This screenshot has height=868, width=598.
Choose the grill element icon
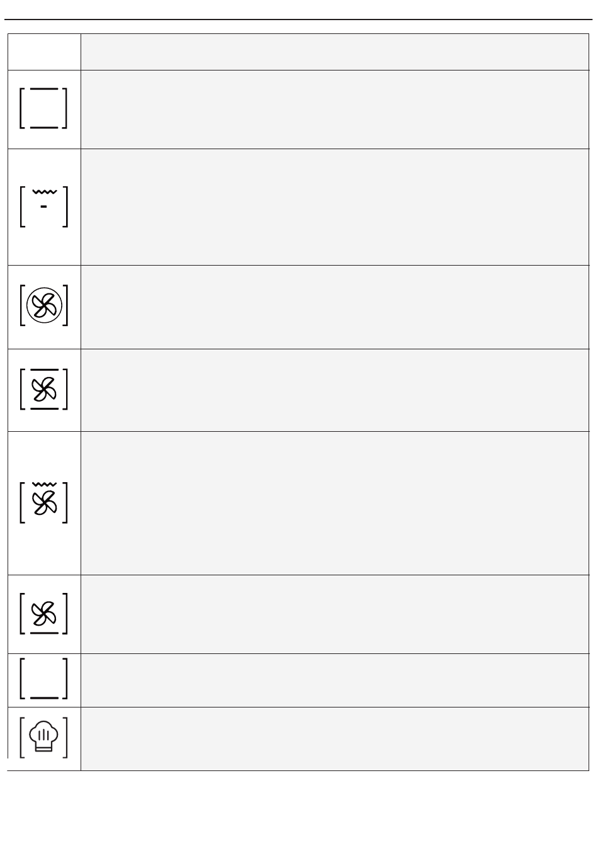coord(43,206)
